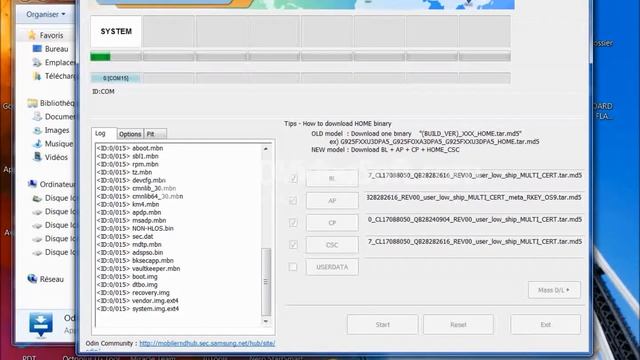Switch to the Options tab
Screen dimensions: 640x360
coord(130,134)
